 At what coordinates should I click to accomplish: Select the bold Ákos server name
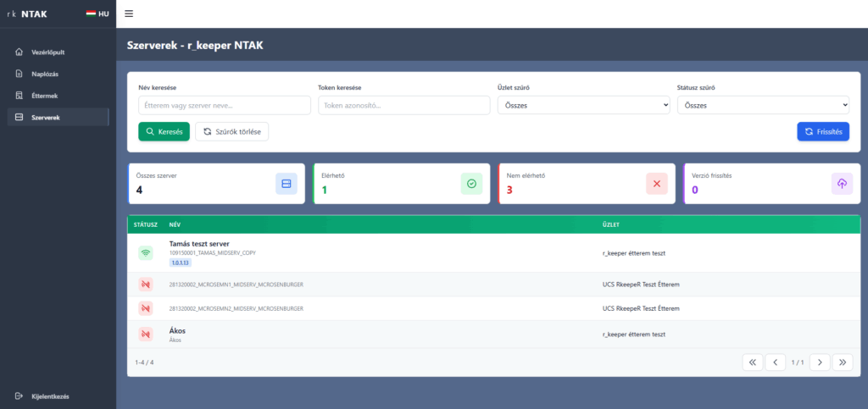pyautogui.click(x=177, y=330)
